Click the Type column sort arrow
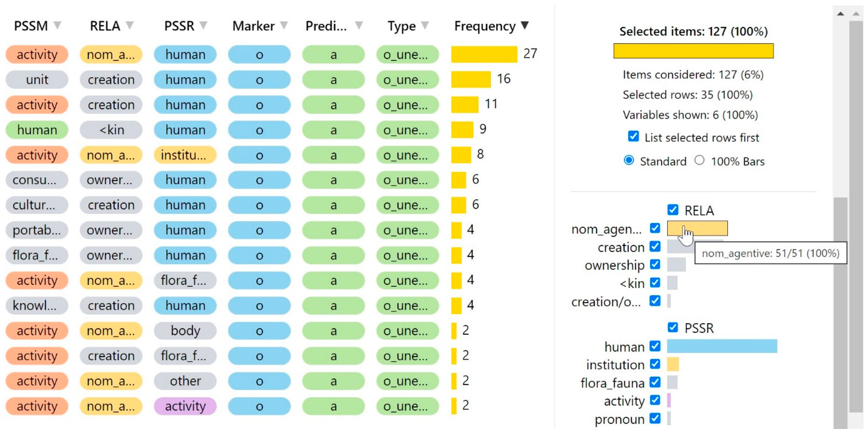Screen dimensions: 868x435 (425, 25)
